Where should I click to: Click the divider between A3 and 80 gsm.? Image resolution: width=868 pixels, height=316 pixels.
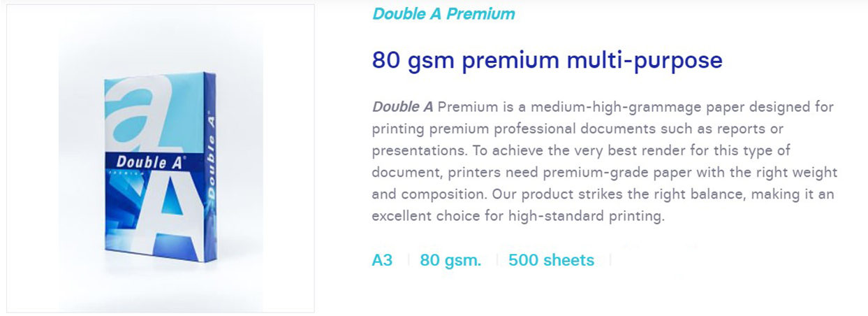tap(409, 260)
